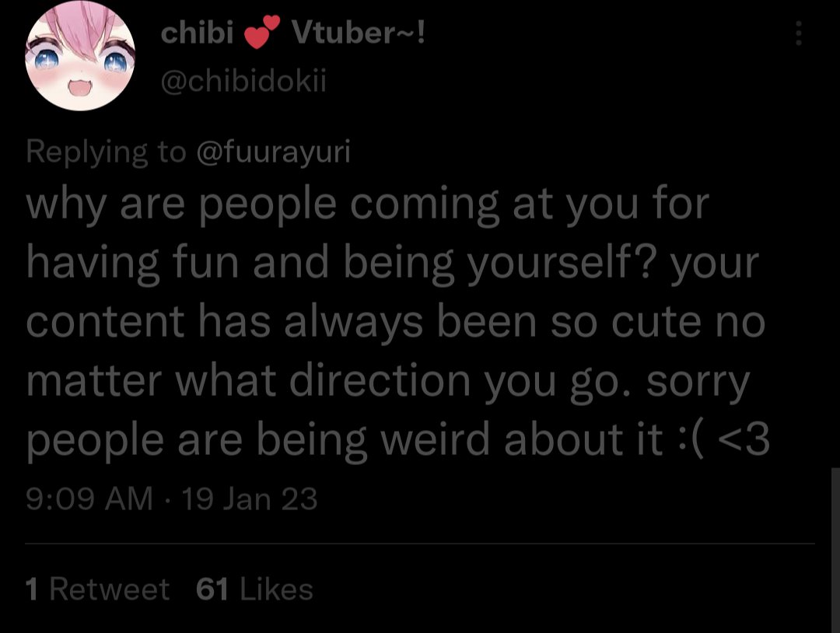Click the 9:09 AM timestamp
Screen dimensions: 840x633
89,498
